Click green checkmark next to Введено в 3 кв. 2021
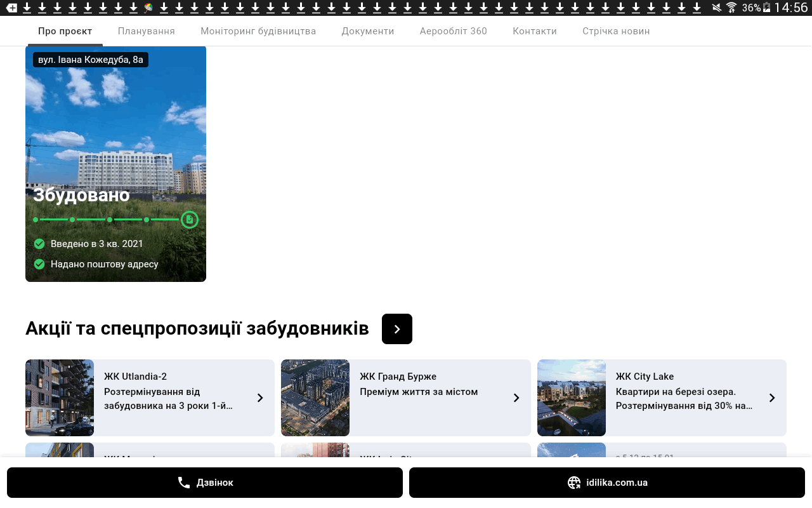The image size is (812, 508). click(39, 244)
